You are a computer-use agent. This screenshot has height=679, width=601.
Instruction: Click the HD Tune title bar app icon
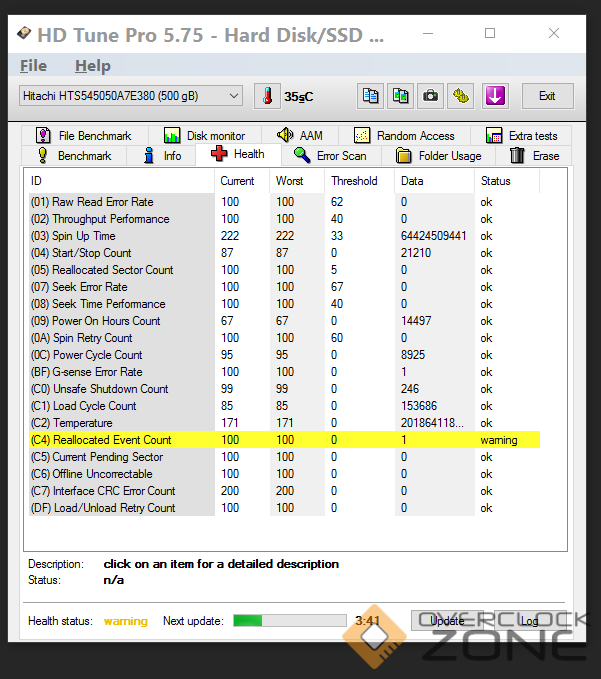[x=24, y=33]
